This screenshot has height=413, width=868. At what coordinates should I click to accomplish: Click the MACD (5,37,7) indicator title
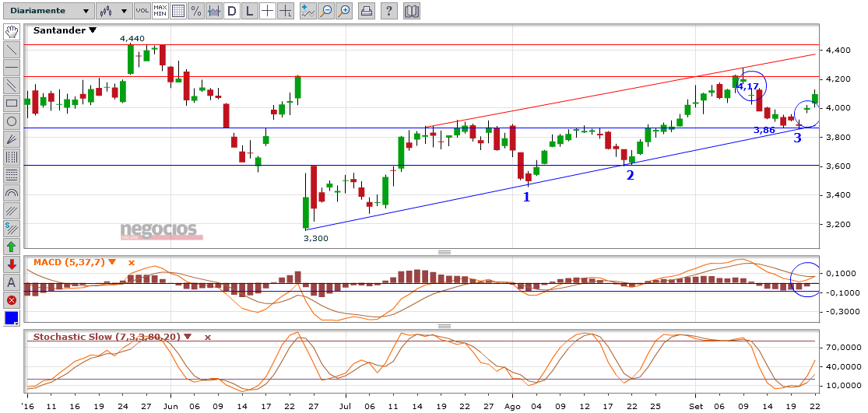pyautogui.click(x=70, y=263)
